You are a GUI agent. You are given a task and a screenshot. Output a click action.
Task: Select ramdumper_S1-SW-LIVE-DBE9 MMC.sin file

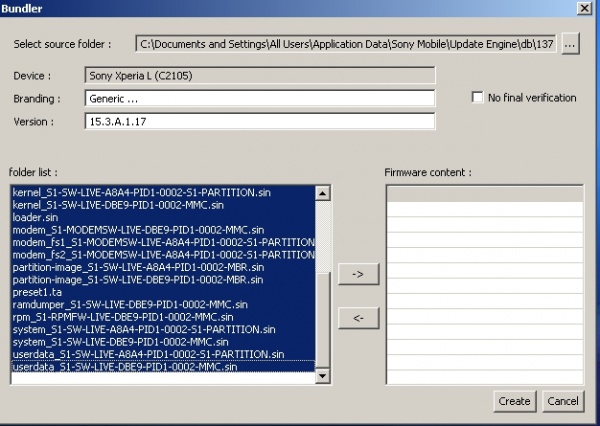click(163, 304)
